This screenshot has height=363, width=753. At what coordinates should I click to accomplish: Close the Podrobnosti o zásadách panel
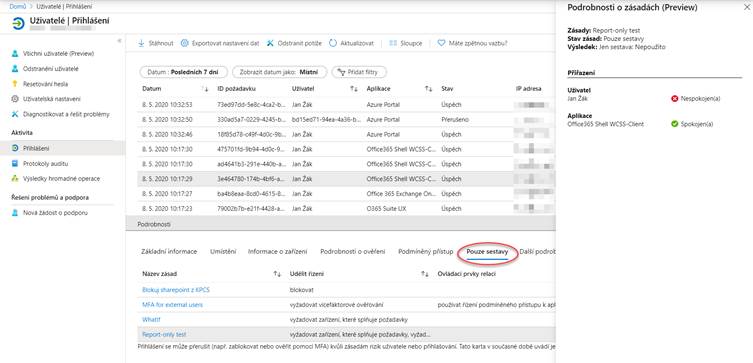[742, 8]
